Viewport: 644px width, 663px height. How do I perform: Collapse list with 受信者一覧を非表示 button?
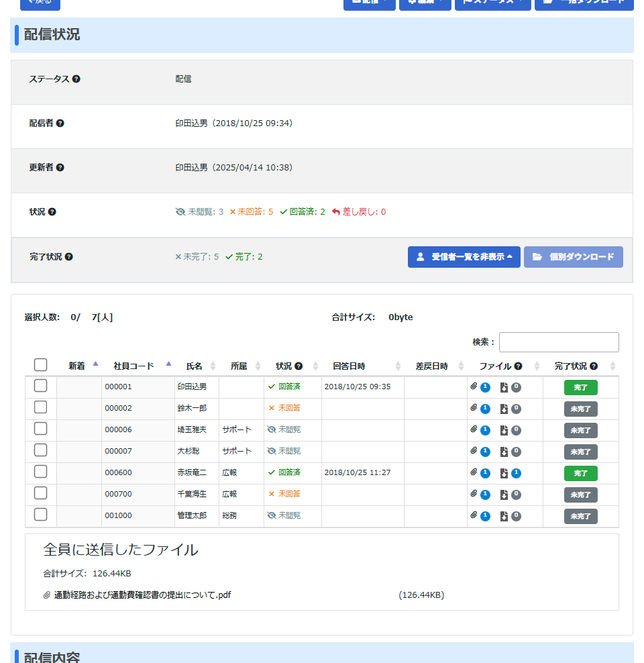point(464,257)
